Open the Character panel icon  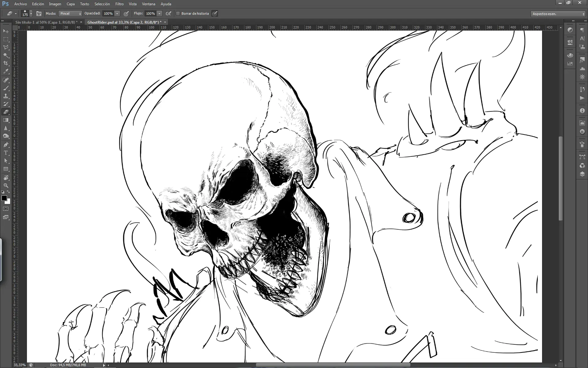(x=582, y=38)
